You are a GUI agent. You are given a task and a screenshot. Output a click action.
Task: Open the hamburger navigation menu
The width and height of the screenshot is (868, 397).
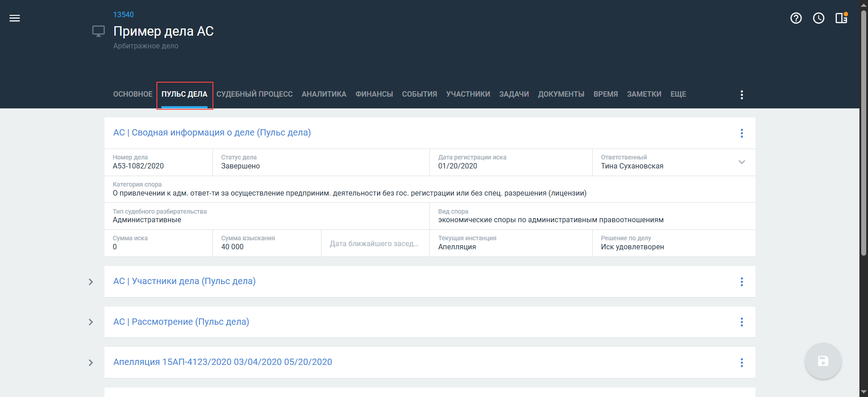pyautogui.click(x=14, y=18)
